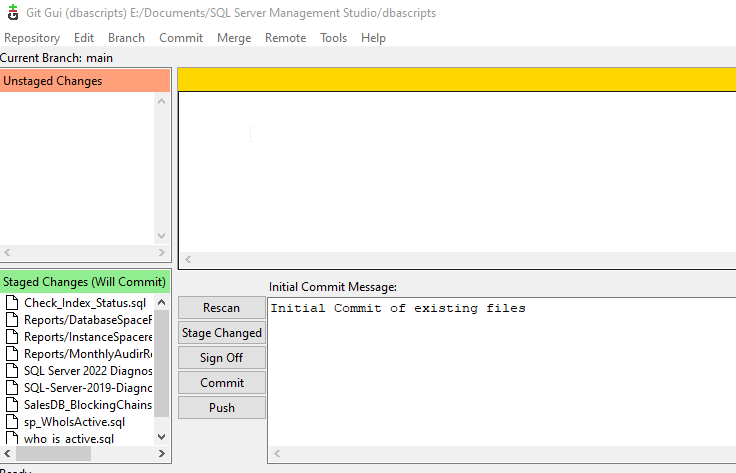Click down arrow of Unstaged Changes scrollbar

tap(161, 236)
